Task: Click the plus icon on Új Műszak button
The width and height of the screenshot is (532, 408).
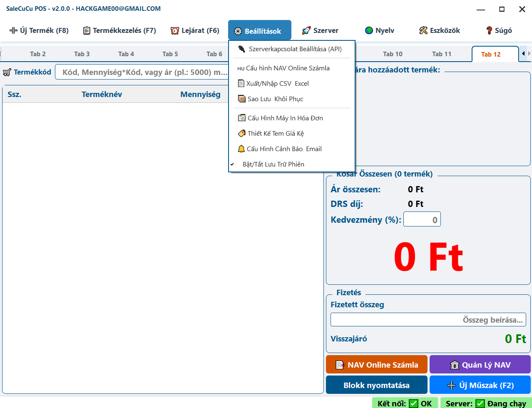Action: pos(451,386)
